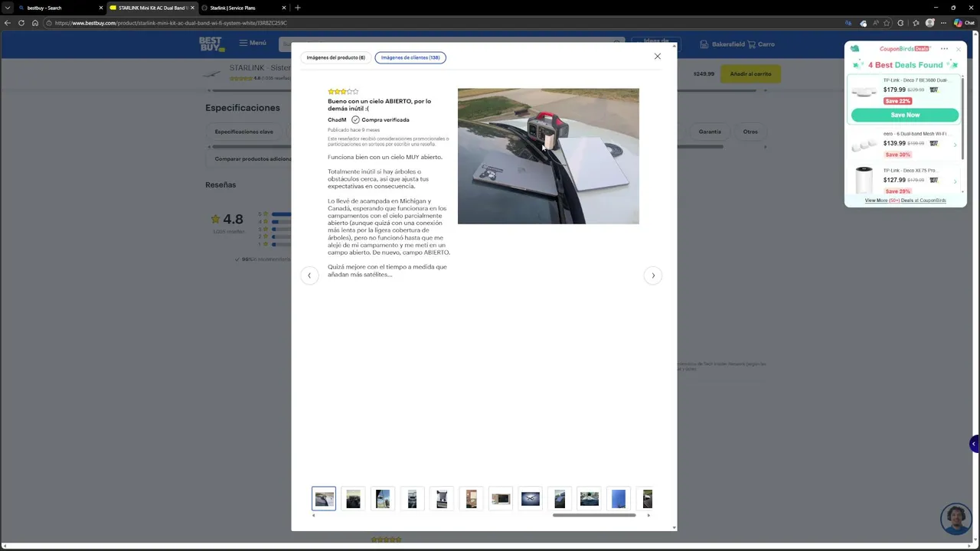This screenshot has width=980, height=551.
Task: Click the thumbnail strip right scroll arrow
Action: (648, 515)
